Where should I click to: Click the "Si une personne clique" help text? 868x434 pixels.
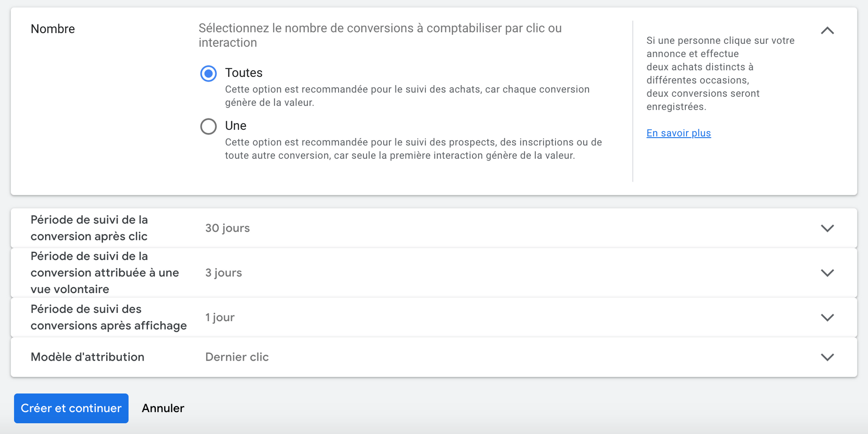720,74
